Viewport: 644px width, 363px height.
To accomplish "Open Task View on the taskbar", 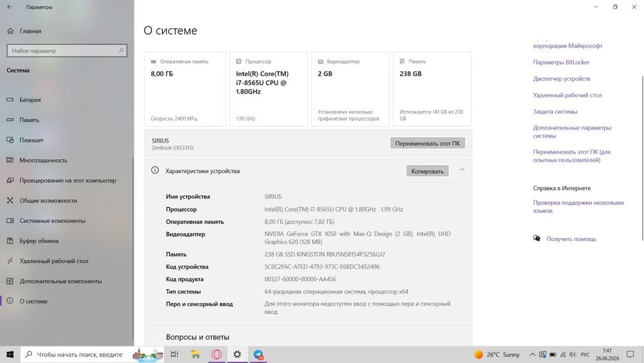I will (x=174, y=355).
